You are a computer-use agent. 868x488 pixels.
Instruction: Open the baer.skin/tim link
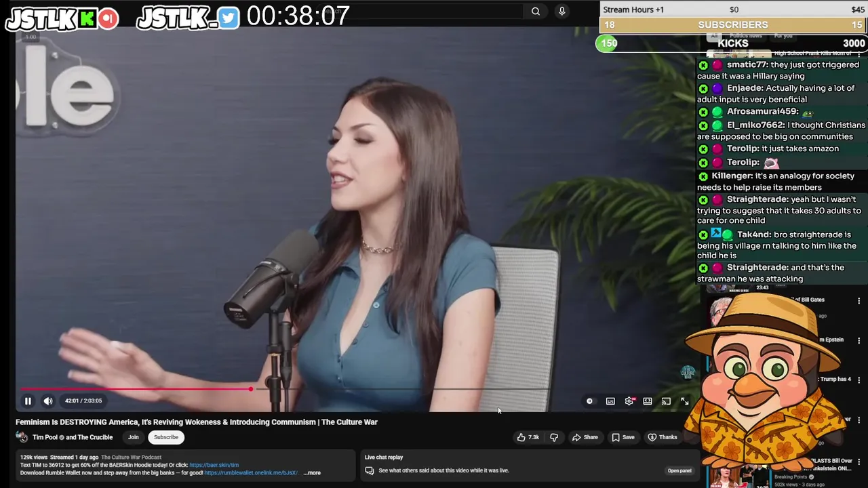point(214,465)
